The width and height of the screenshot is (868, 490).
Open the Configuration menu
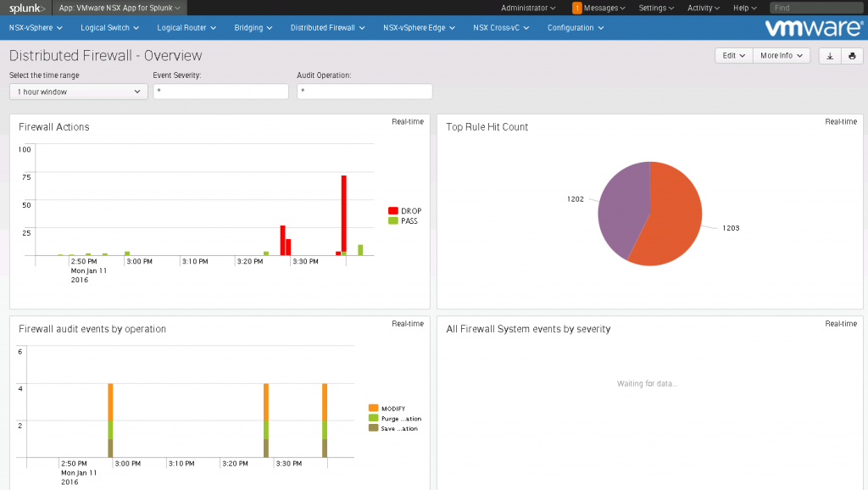pos(576,28)
